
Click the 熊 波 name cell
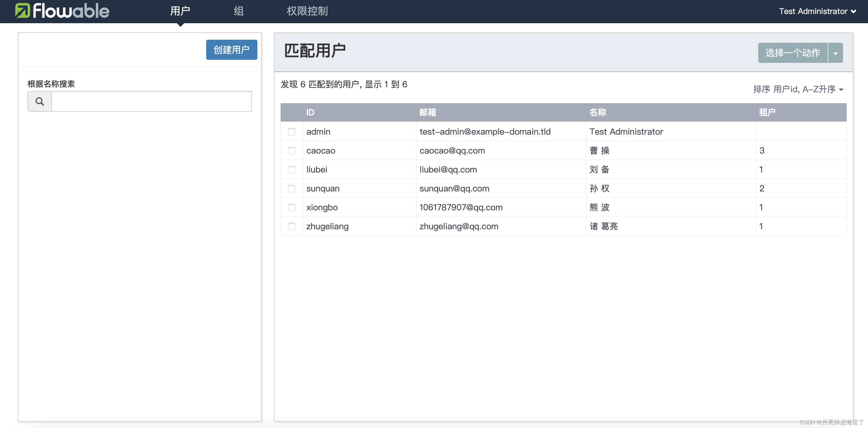[671, 207]
